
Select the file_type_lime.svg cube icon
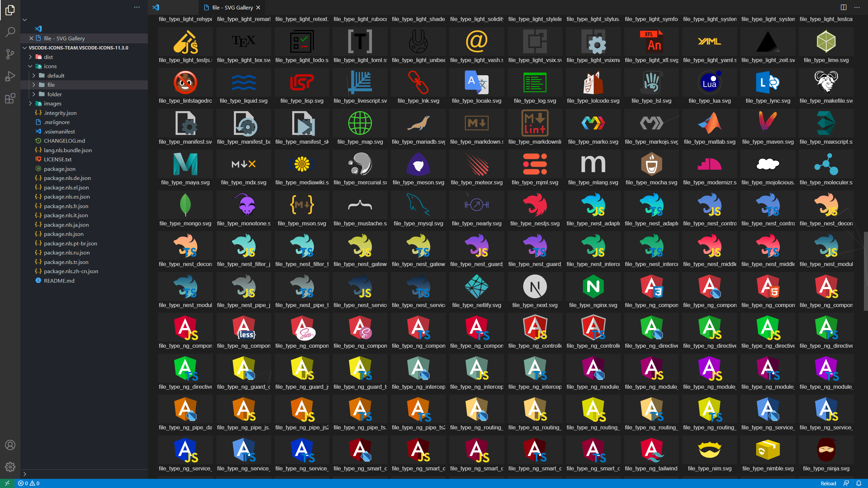click(x=826, y=41)
